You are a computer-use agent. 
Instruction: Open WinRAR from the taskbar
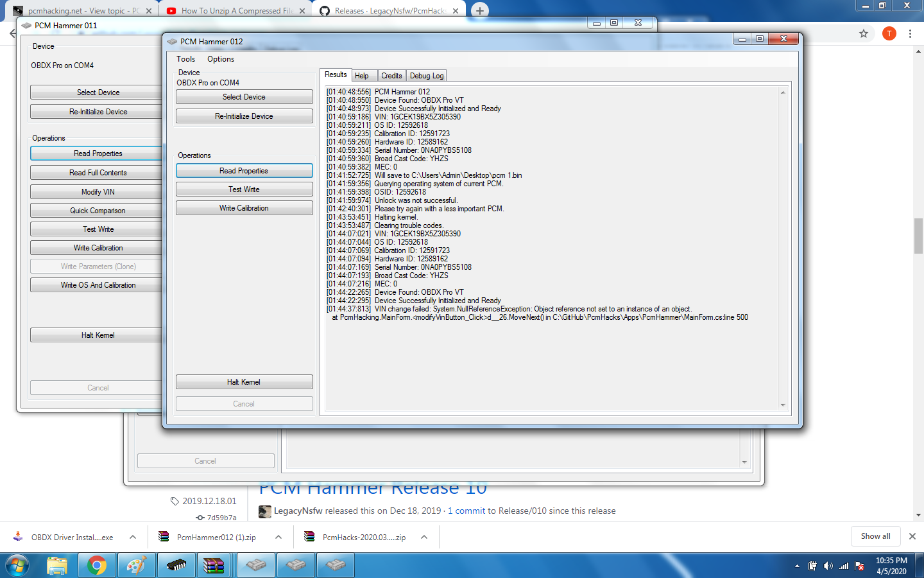[214, 565]
